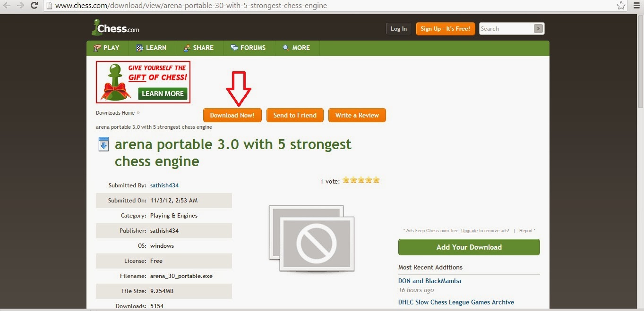Image resolution: width=644 pixels, height=311 pixels.
Task: Open the LEARN menu
Action: pyautogui.click(x=151, y=48)
